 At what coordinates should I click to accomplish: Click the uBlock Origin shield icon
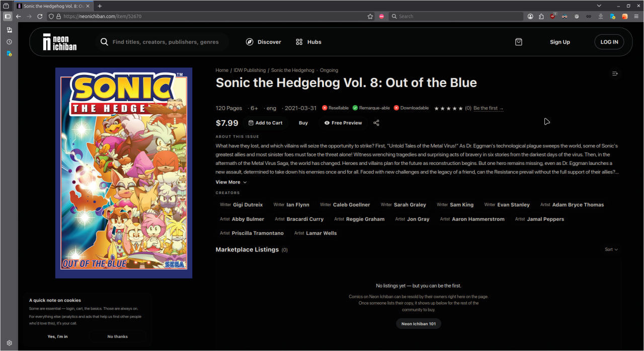(x=553, y=16)
